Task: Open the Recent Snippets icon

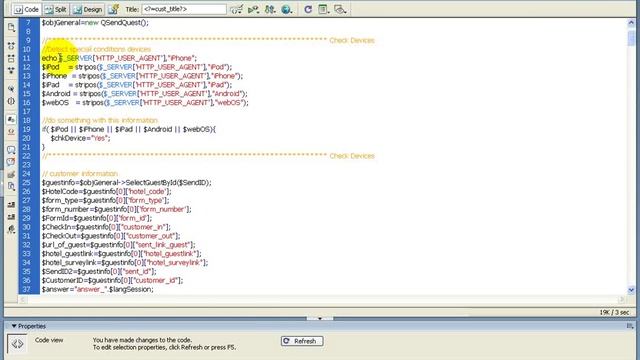Action: click(11, 187)
